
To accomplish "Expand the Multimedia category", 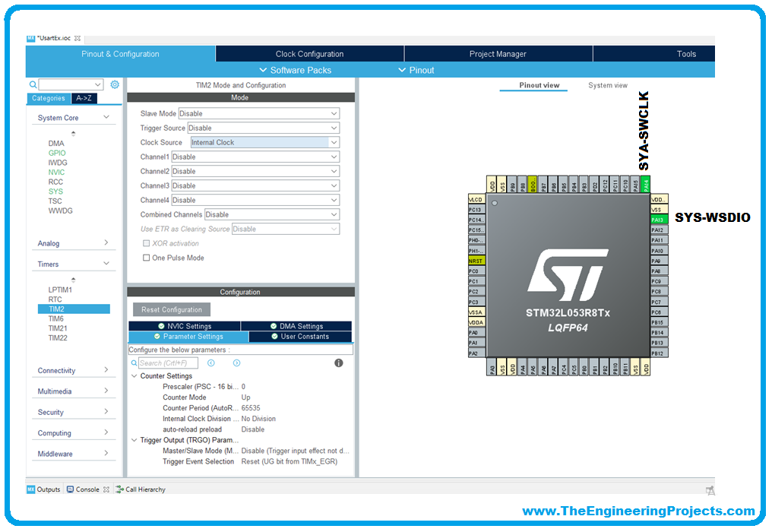I will 74,391.
